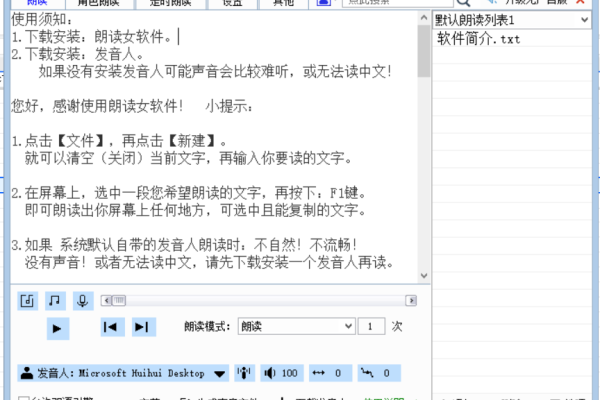Open the 其他 tab
The height and width of the screenshot is (400, 600).
284,3
